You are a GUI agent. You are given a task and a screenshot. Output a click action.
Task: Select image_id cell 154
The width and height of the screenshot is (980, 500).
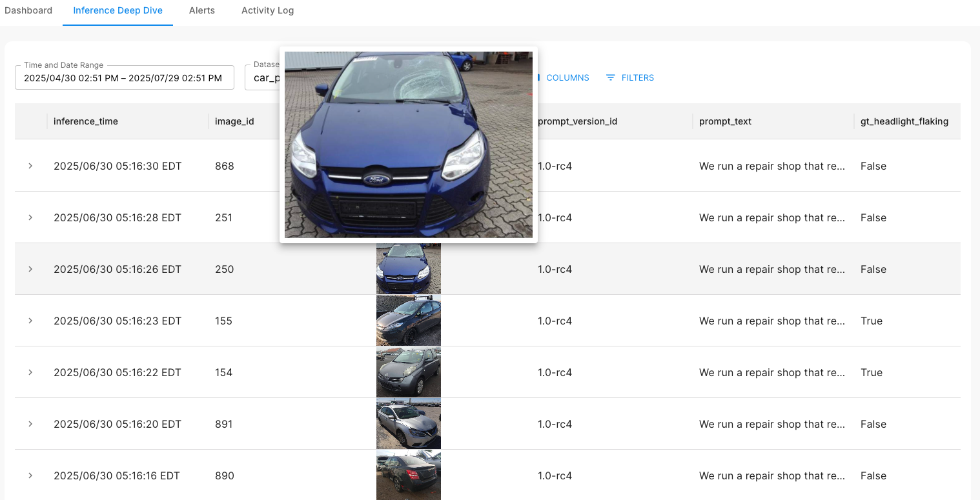point(223,372)
